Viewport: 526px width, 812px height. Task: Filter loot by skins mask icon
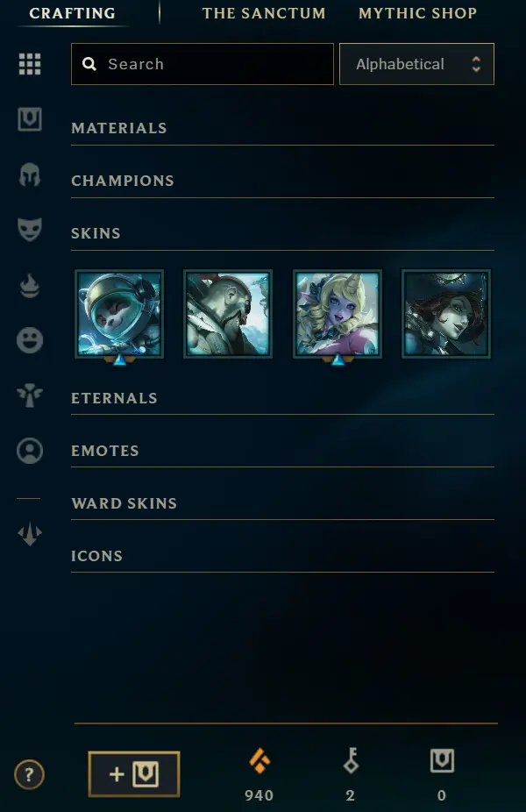tap(30, 230)
